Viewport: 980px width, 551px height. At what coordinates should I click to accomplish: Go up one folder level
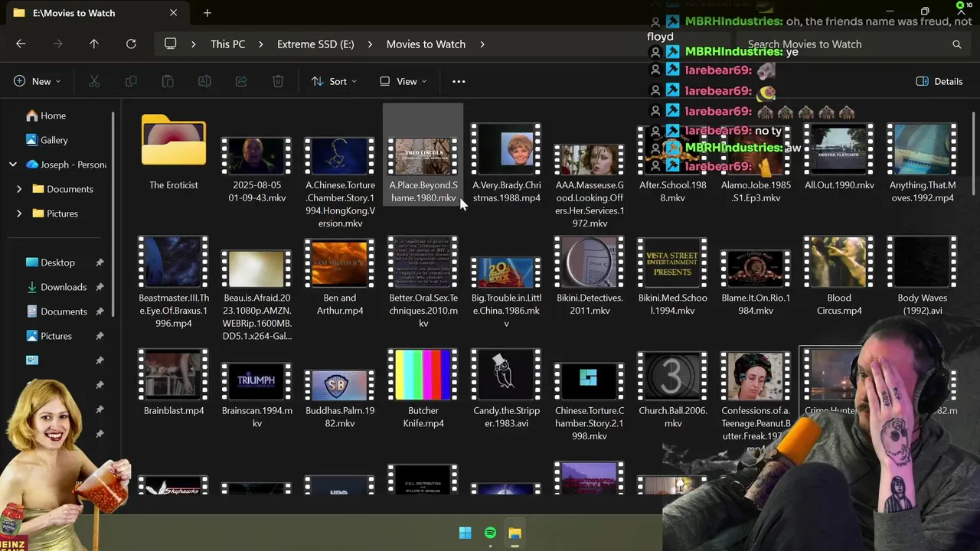[x=94, y=44]
